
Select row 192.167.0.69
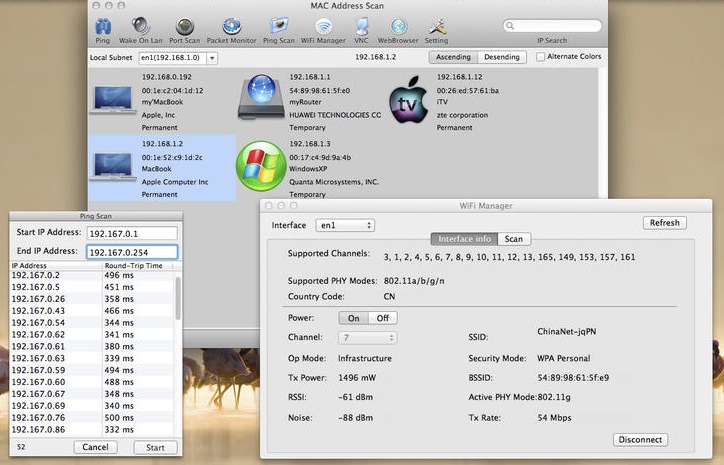coord(92,405)
